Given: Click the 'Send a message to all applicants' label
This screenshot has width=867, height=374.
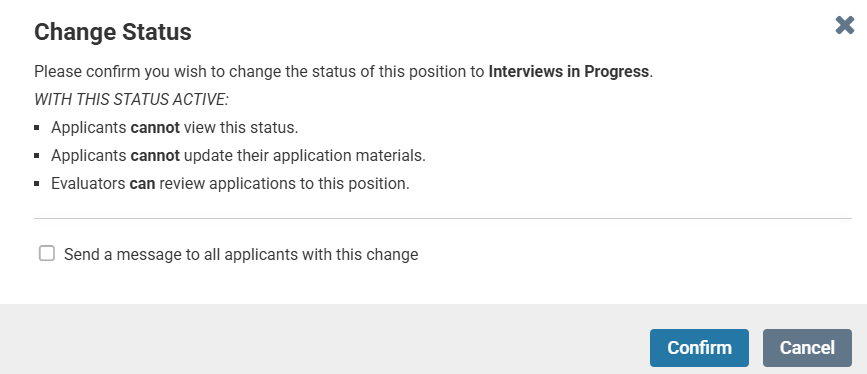Looking at the screenshot, I should pos(241,254).
